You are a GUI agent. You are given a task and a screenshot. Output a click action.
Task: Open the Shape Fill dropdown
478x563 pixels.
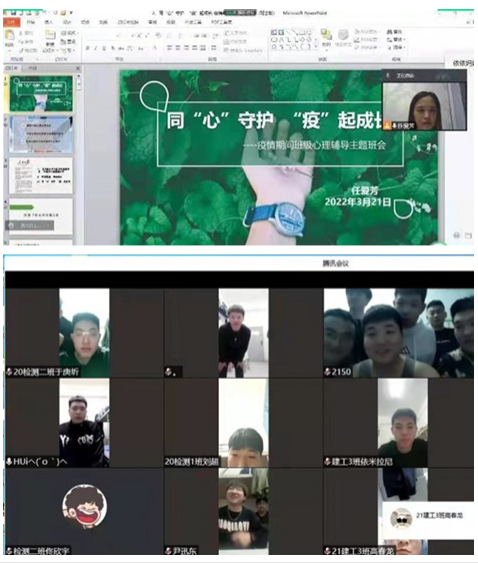click(366, 32)
